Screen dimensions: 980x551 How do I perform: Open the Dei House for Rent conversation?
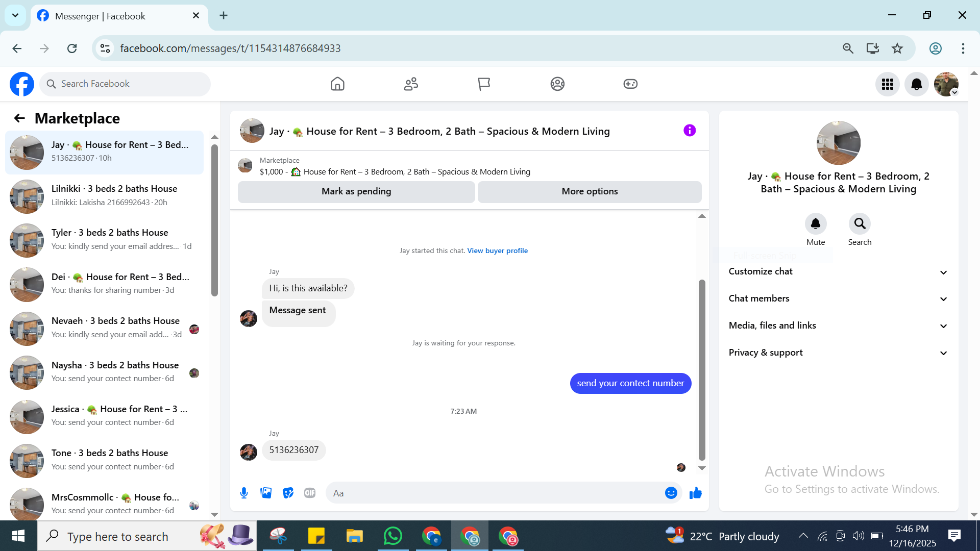pos(104,284)
